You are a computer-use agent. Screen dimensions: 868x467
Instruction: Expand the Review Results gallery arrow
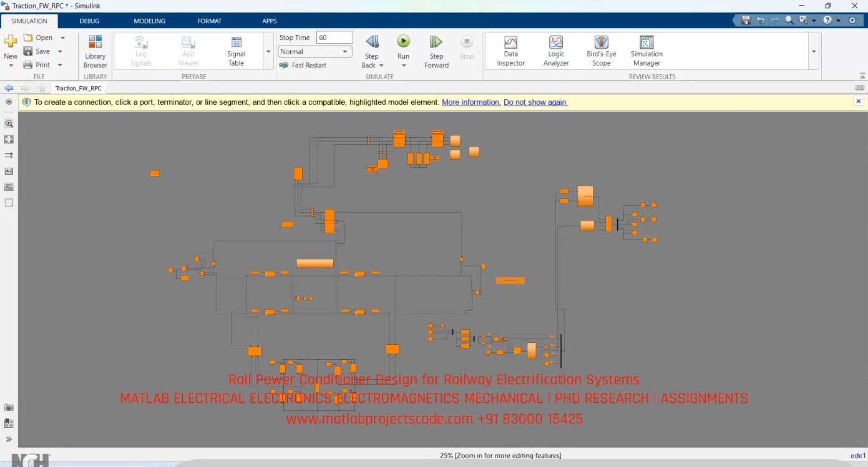point(814,51)
